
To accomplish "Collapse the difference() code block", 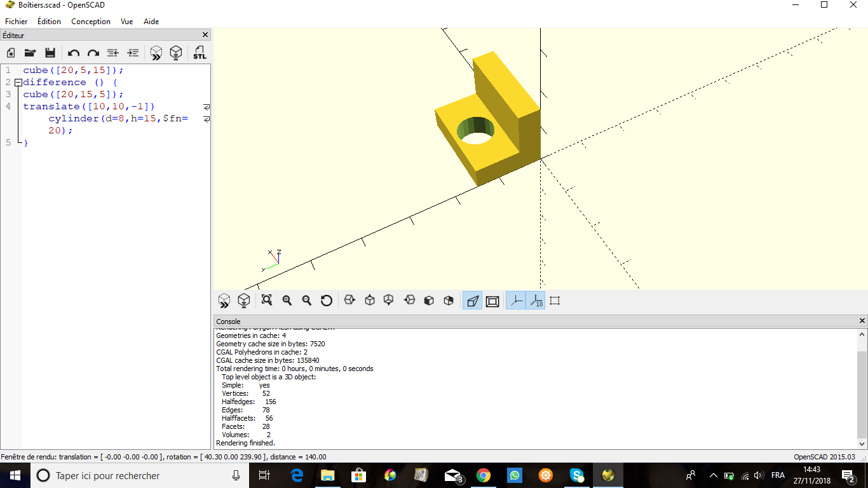I will [x=18, y=83].
